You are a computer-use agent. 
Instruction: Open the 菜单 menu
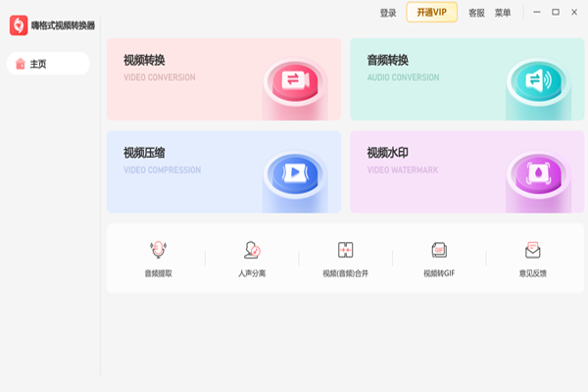[x=503, y=13]
